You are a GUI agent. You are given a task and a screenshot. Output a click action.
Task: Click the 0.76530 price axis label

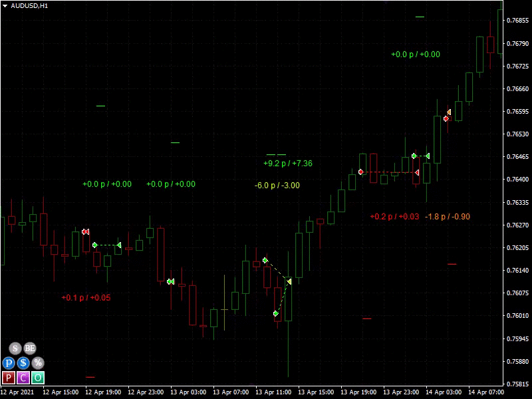tap(518, 134)
